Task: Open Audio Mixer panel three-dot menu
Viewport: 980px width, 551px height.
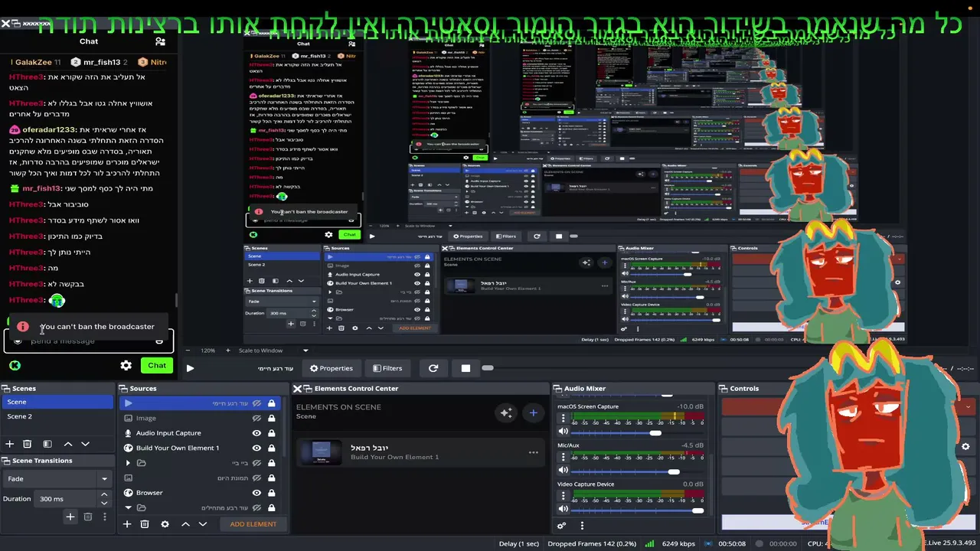Action: [582, 526]
